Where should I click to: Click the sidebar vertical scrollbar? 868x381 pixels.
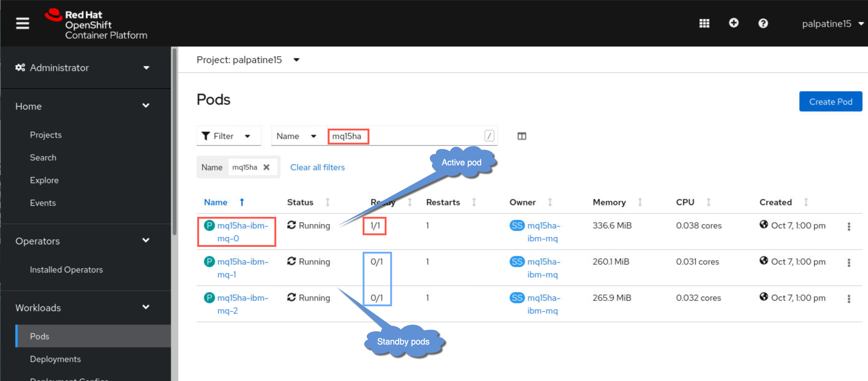pos(174,141)
